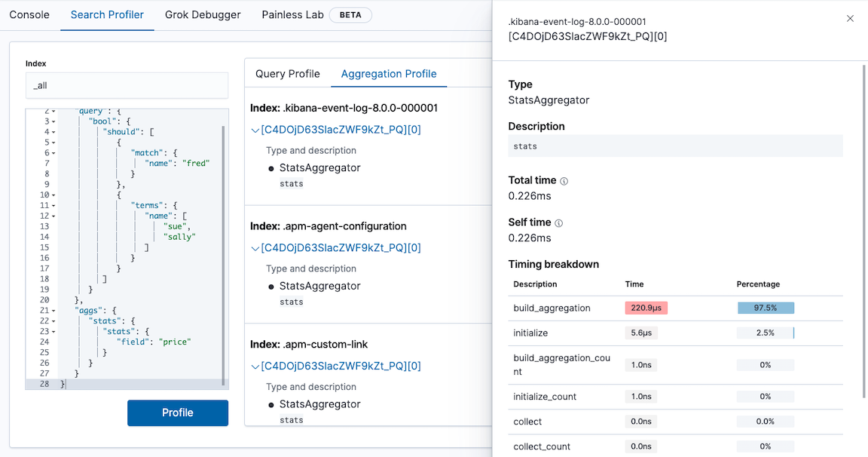
Task: Click the Total time info icon
Action: click(x=564, y=181)
